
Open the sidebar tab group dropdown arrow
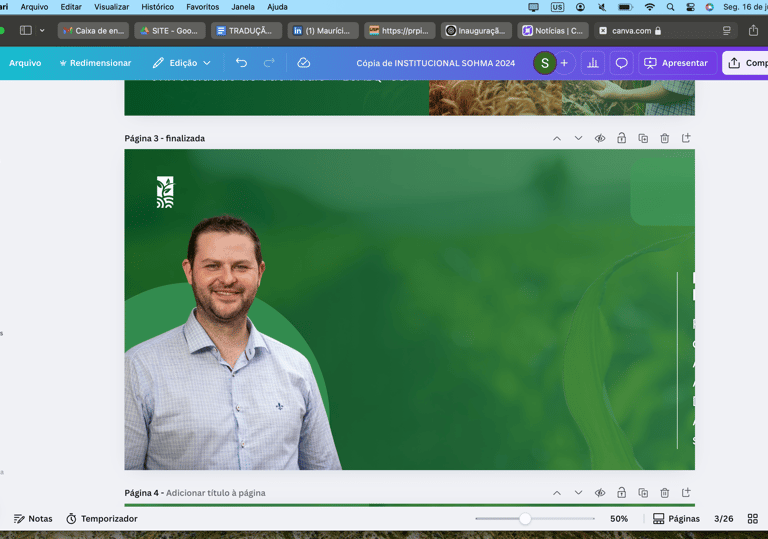coord(42,30)
